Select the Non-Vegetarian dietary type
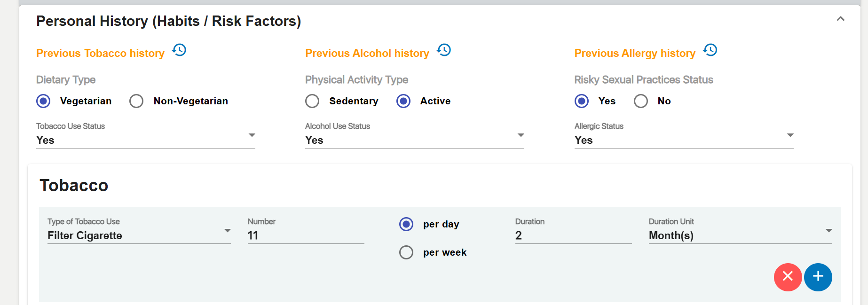This screenshot has height=305, width=868. pos(136,101)
